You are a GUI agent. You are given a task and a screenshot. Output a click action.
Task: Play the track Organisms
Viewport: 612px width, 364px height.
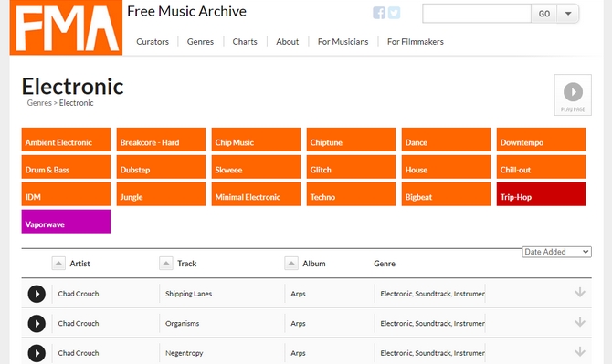(37, 324)
